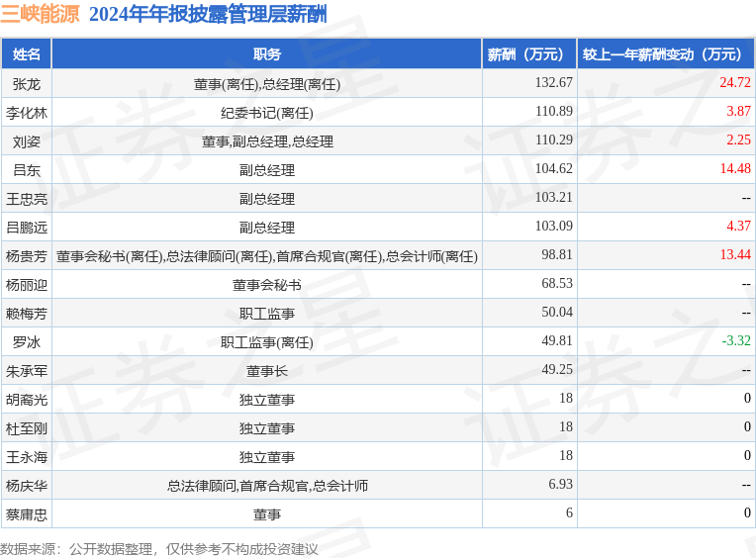The image size is (756, 558).
Task: Click the salary change value 14.48
Action: pos(735,168)
